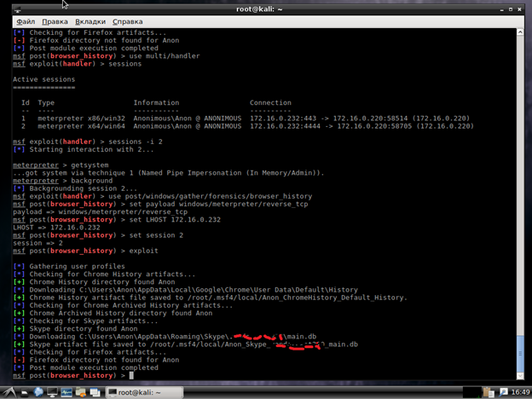Screen dimensions: 532x399
Task: Click the terminal scrollbar thumb handle
Action: click(x=520, y=353)
